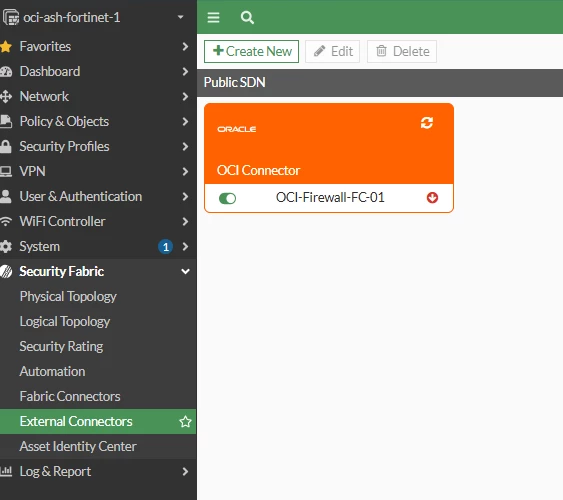Click the Security Fabric icon
The height and width of the screenshot is (500, 563).
pos(6,271)
